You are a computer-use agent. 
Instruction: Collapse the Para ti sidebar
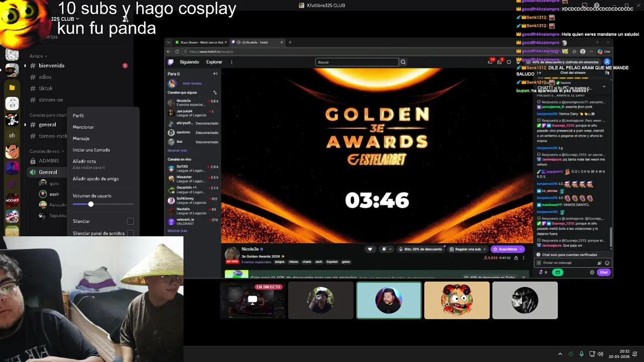coord(215,74)
